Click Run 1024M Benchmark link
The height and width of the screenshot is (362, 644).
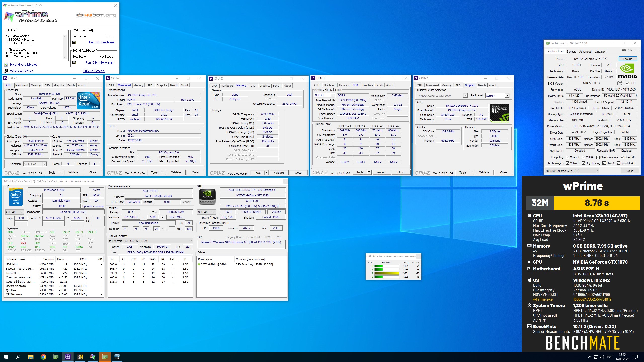tap(100, 63)
